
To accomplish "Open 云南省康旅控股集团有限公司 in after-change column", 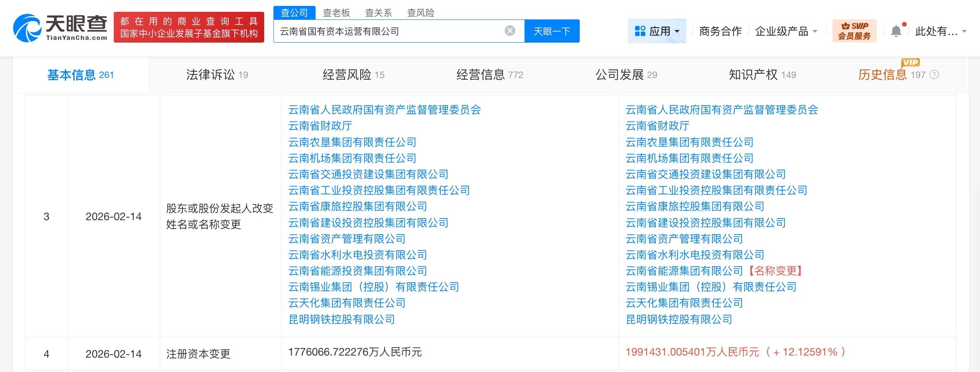I will (695, 206).
